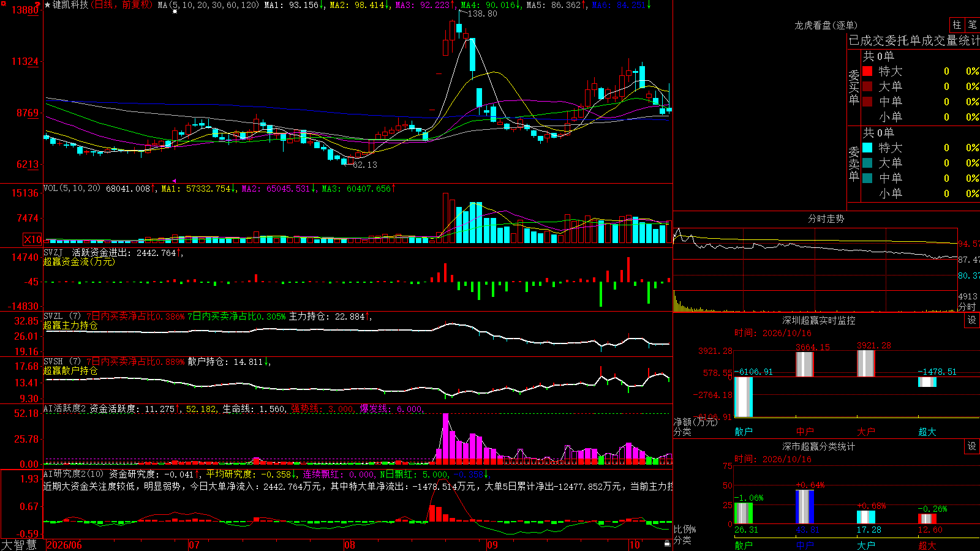Click the AI研究度2(10) indicator label

click(x=73, y=474)
